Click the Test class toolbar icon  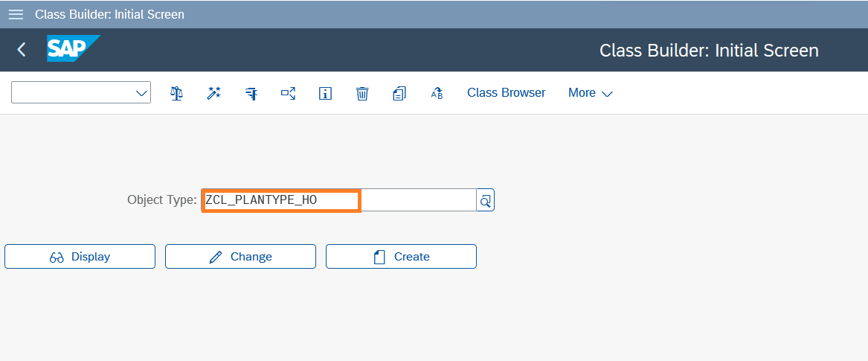[251, 93]
